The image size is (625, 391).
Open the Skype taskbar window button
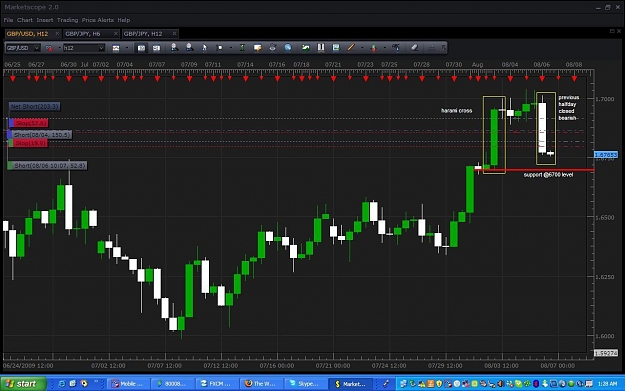(305, 384)
